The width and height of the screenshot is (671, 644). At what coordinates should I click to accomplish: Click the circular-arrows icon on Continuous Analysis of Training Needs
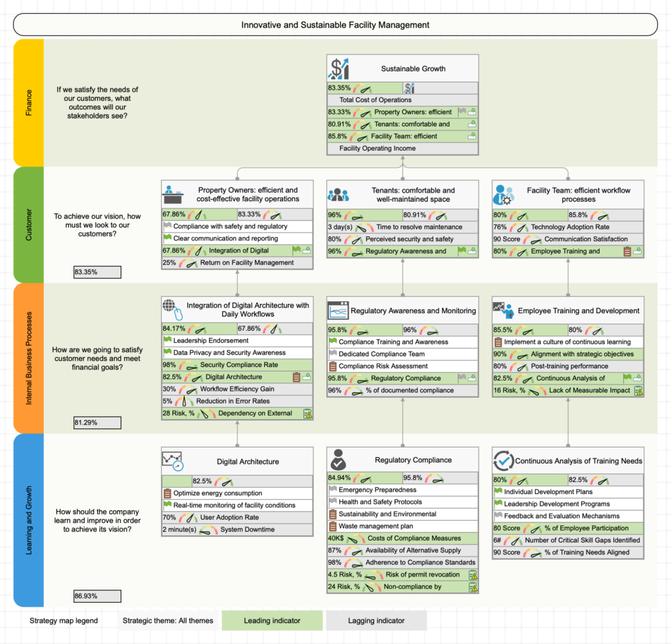(x=502, y=460)
